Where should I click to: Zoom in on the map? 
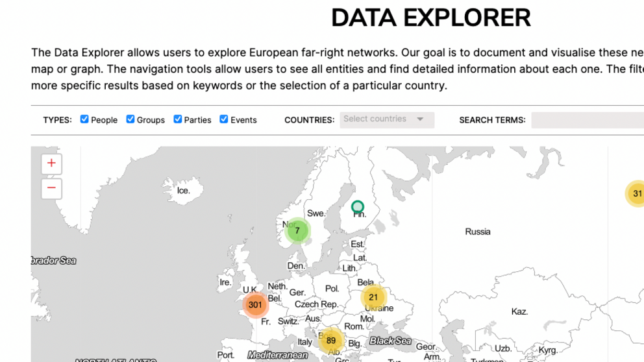51,163
